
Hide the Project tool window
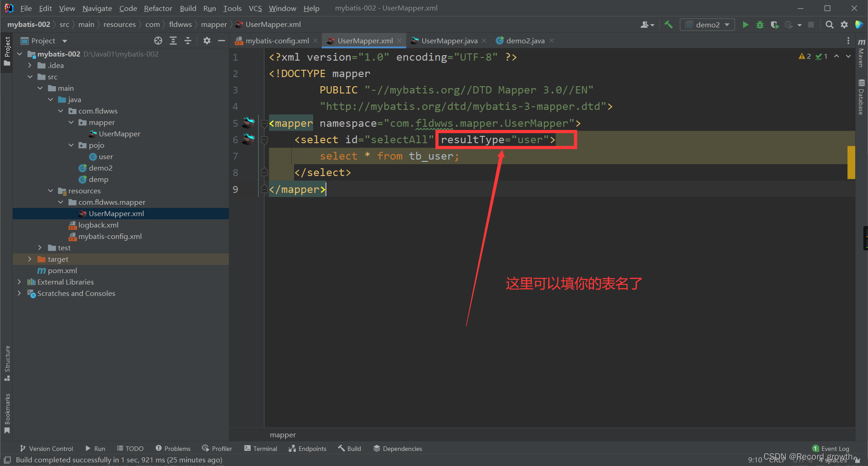coord(222,41)
